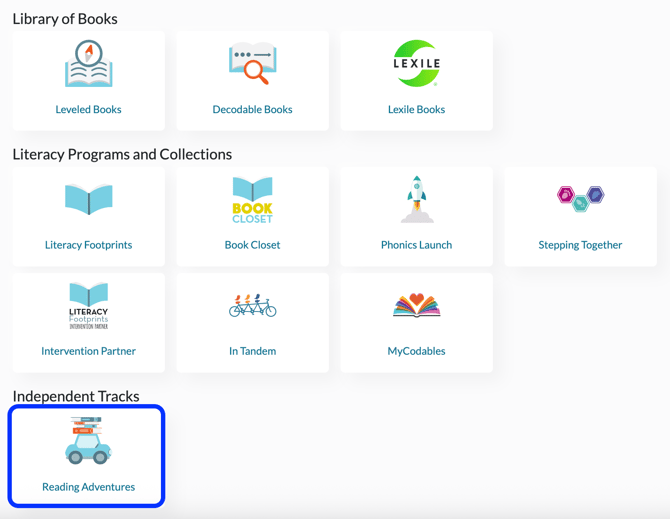Click the Reading Adventures car icon
Screen dimensions: 670x519
(x=88, y=440)
